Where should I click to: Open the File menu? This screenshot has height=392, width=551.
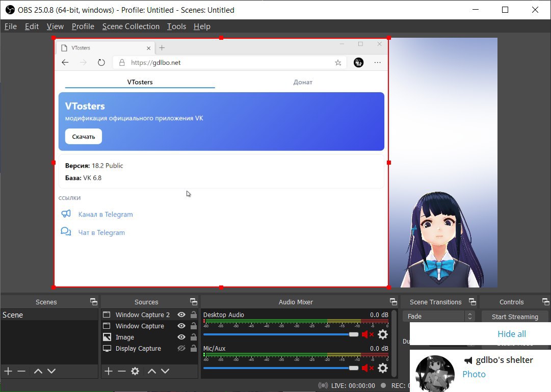click(11, 27)
